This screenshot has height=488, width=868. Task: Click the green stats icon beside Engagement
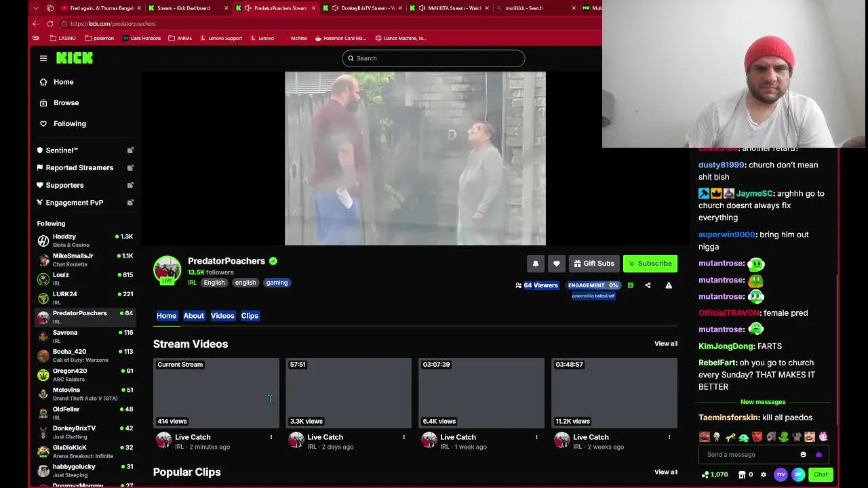coord(630,285)
